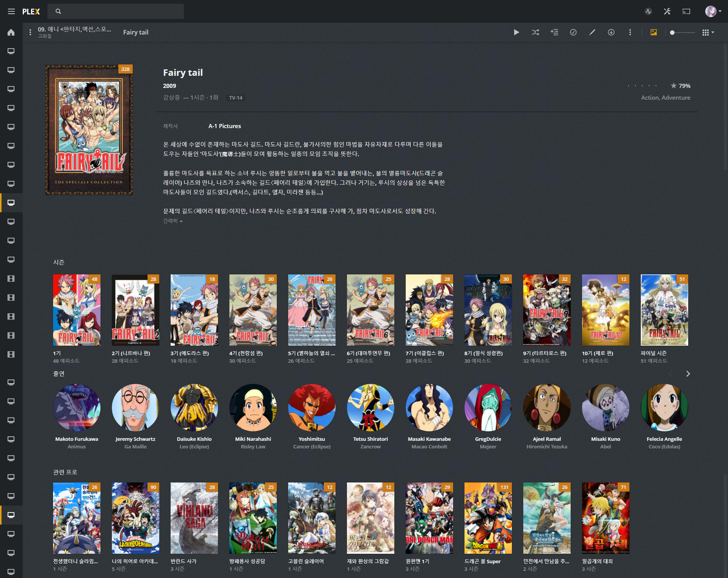Viewport: 728px width, 578px height.
Task: Open the first film library icon in sidebar
Action: click(11, 279)
